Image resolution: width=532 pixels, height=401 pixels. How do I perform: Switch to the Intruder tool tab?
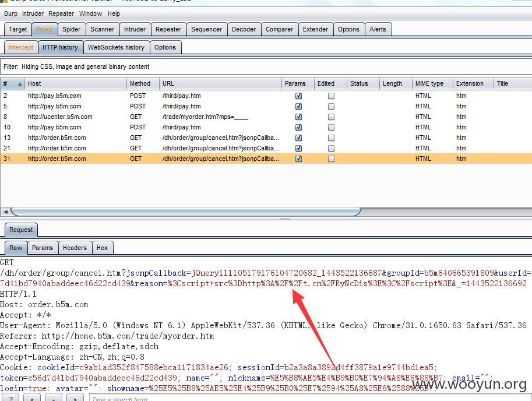tap(135, 29)
